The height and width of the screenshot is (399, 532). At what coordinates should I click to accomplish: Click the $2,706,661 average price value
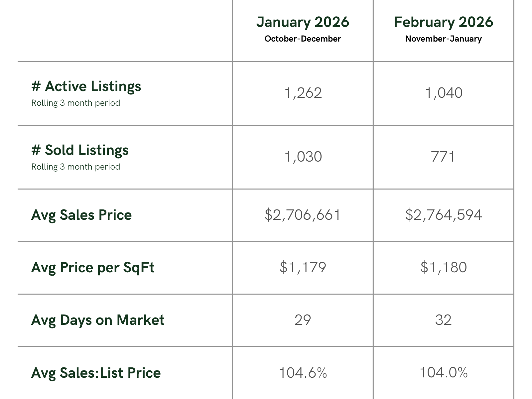[303, 215]
